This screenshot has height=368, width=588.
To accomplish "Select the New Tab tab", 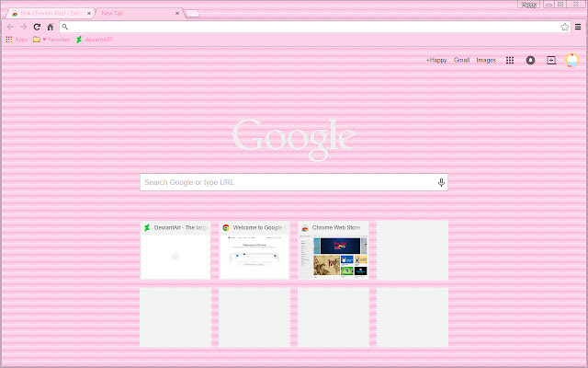I will 139,13.
